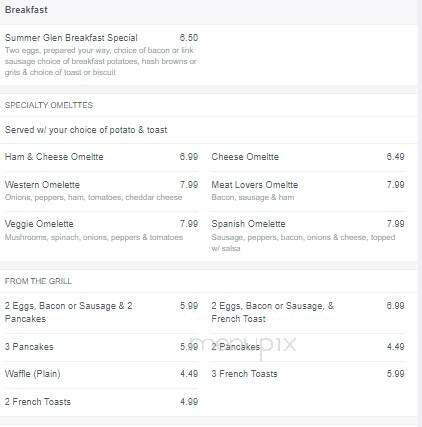Click the Spanish Omelette description text
This screenshot has height=427, width=422.
[x=303, y=242]
